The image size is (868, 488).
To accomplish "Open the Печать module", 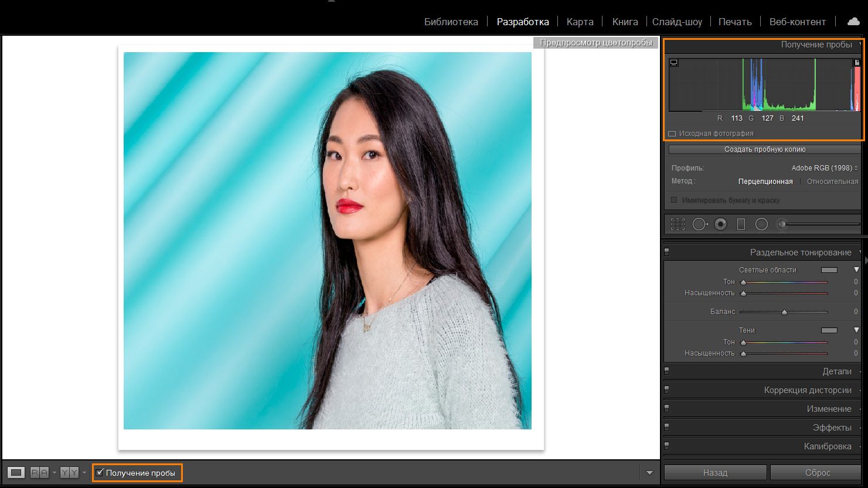I will (735, 21).
